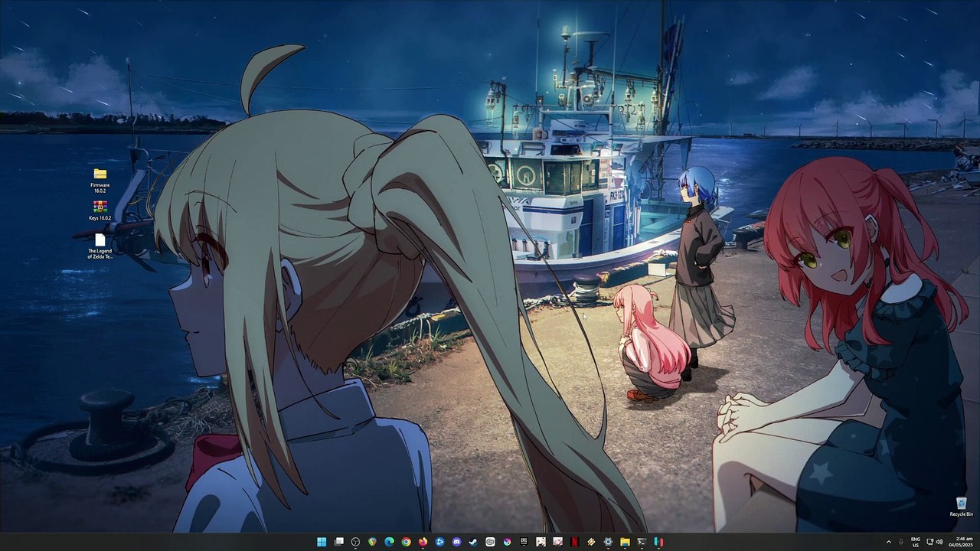Screen dimensions: 980x551
Task: Open Google Chrome from the taskbar
Action: (406, 542)
